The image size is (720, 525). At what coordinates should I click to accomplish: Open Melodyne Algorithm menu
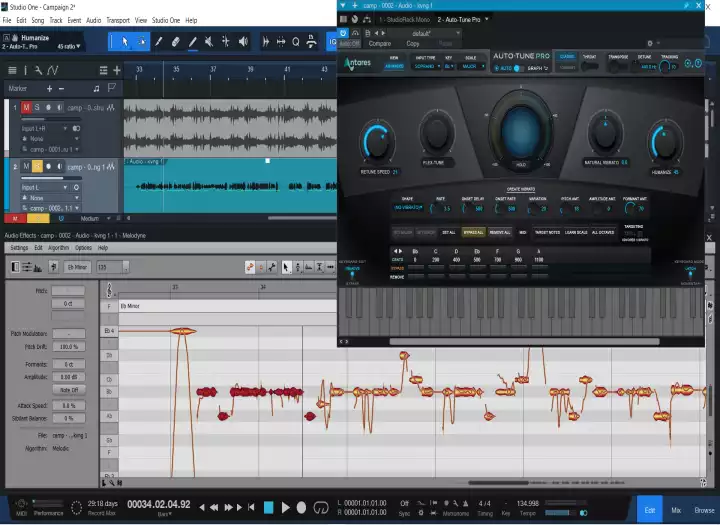point(58,248)
